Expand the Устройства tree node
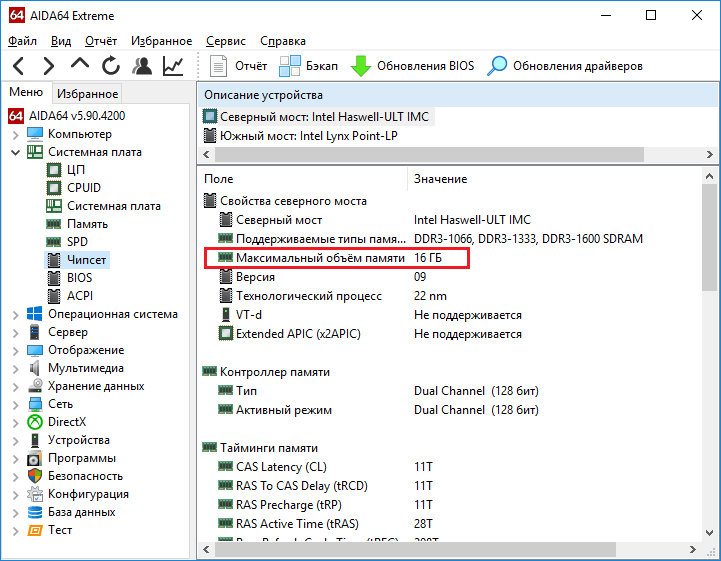Image resolution: width=721 pixels, height=561 pixels. pyautogui.click(x=16, y=441)
